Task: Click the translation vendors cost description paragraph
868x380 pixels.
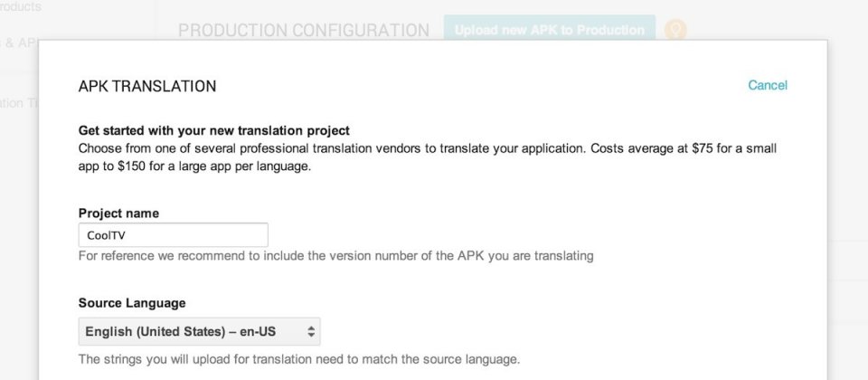Action: point(428,157)
